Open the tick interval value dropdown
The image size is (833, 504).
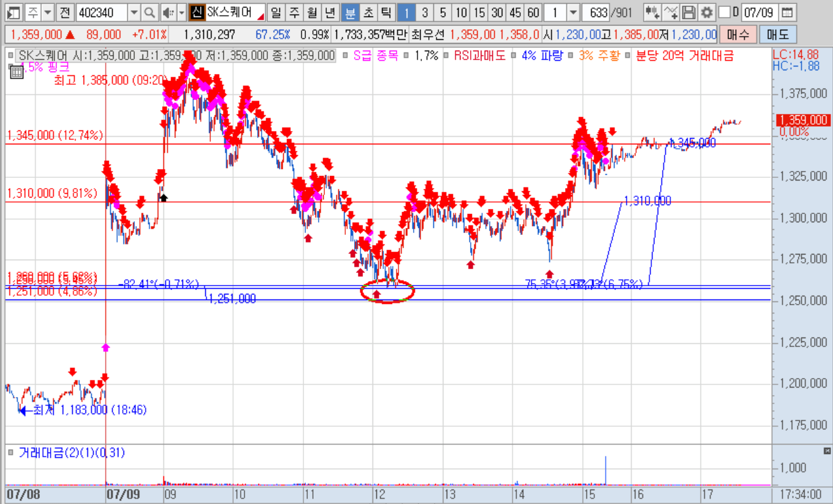pyautogui.click(x=573, y=12)
